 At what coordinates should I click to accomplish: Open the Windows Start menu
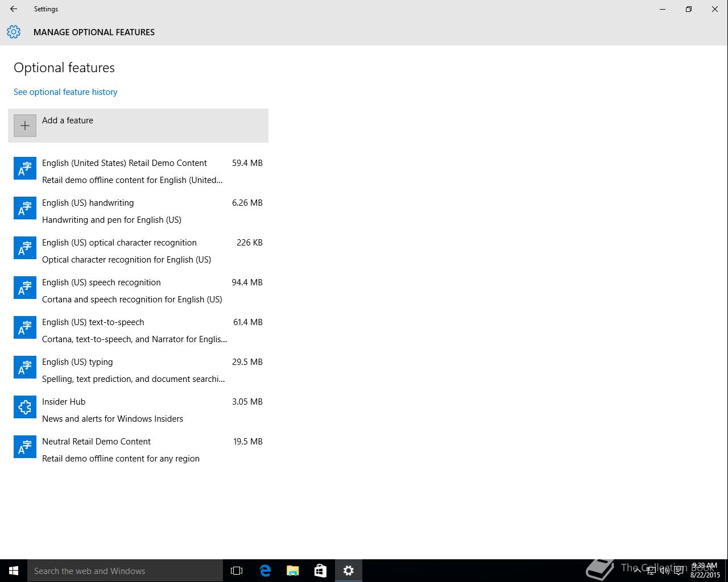(14, 571)
